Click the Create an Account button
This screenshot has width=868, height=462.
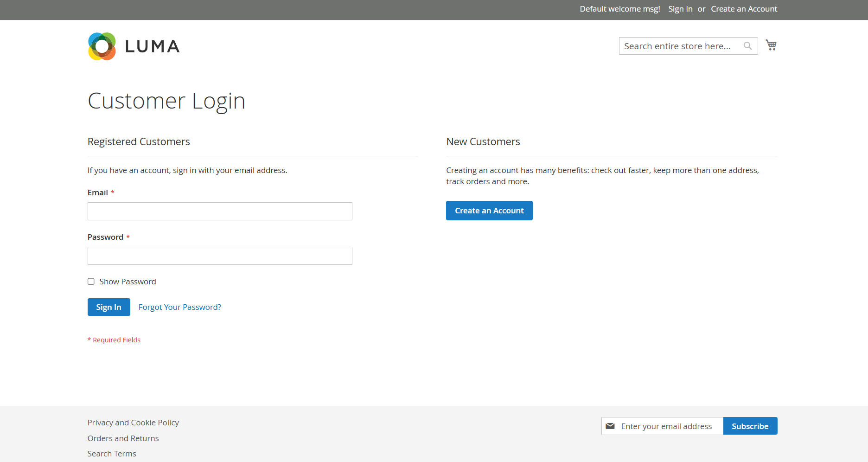click(x=489, y=211)
